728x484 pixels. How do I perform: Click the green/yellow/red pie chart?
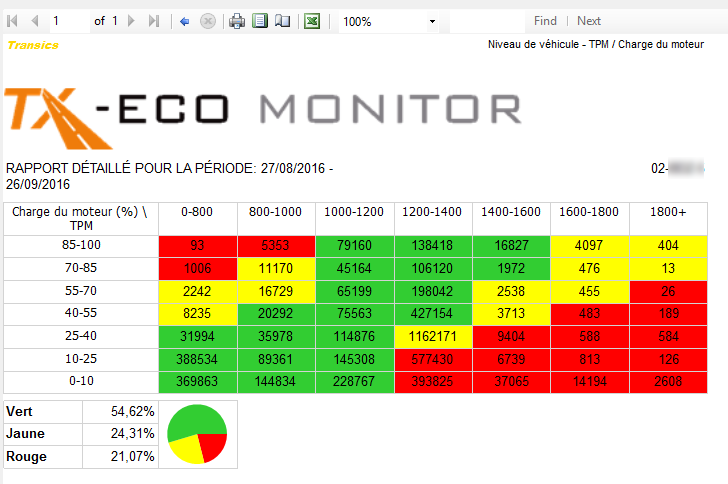click(198, 434)
